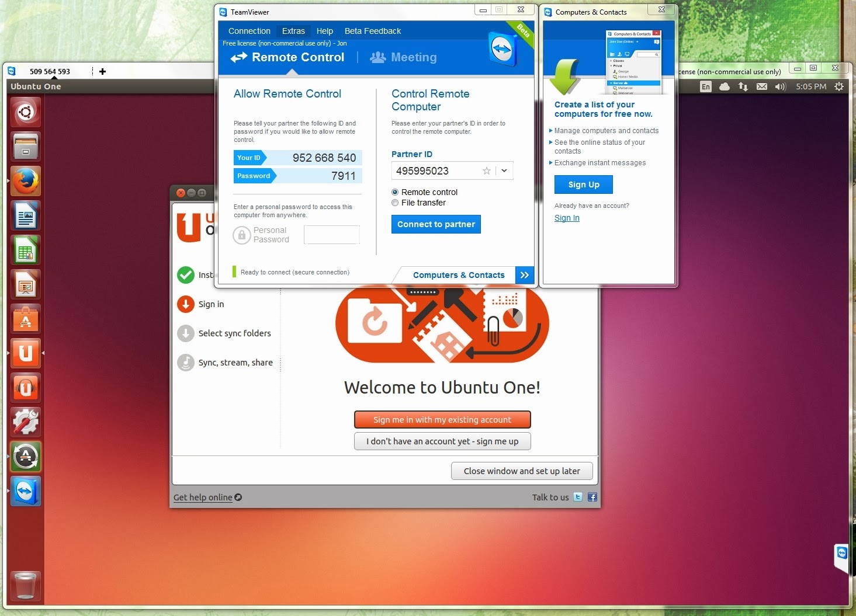
Task: Click the Personal Password lock icon
Action: pyautogui.click(x=242, y=235)
